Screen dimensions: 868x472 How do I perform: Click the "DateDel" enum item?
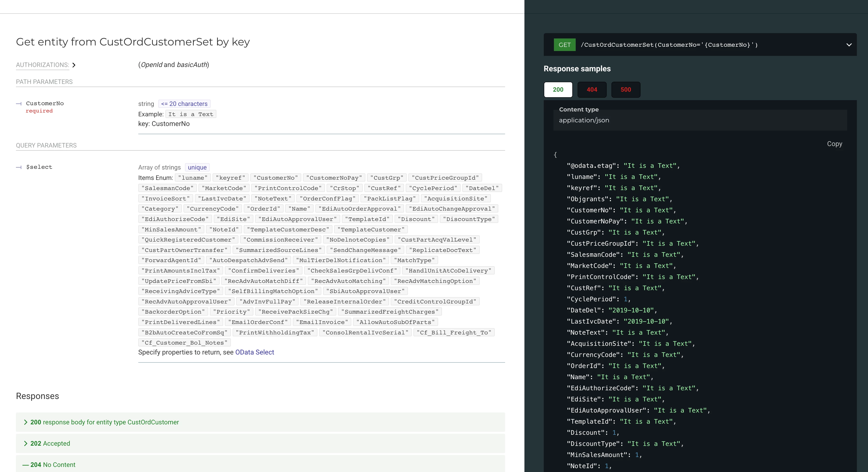pos(482,188)
